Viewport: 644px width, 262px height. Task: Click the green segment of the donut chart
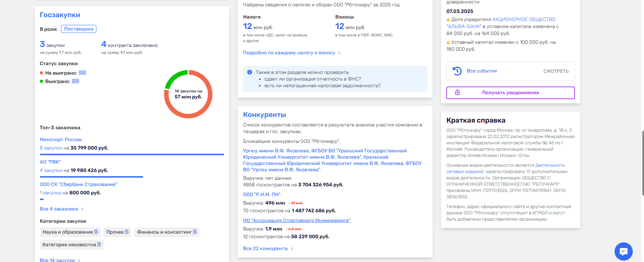[x=174, y=76]
